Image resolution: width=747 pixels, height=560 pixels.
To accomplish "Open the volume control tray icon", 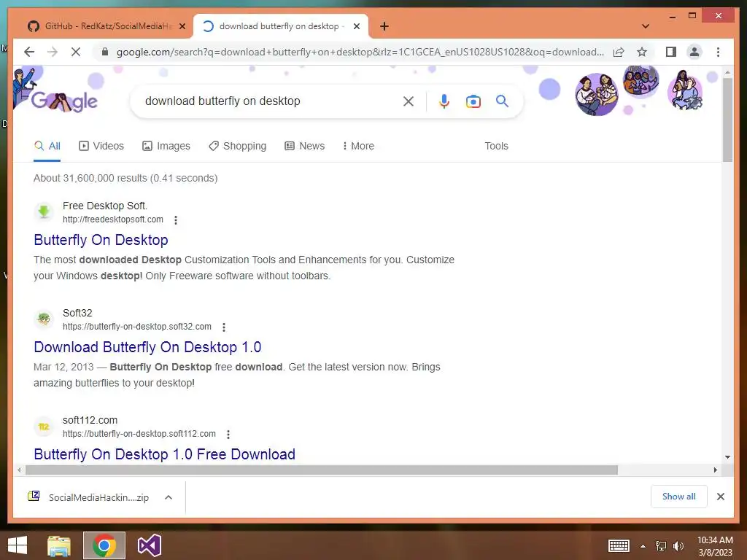I will (678, 545).
